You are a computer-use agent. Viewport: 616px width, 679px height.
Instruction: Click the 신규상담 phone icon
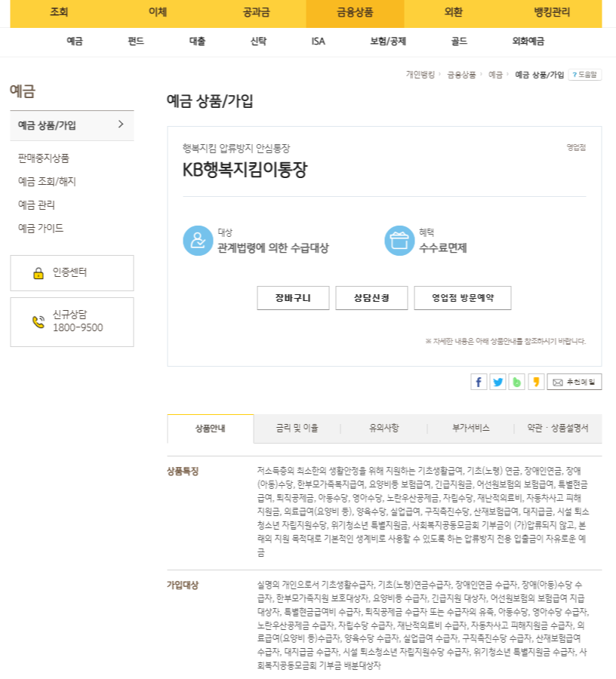coord(38,322)
